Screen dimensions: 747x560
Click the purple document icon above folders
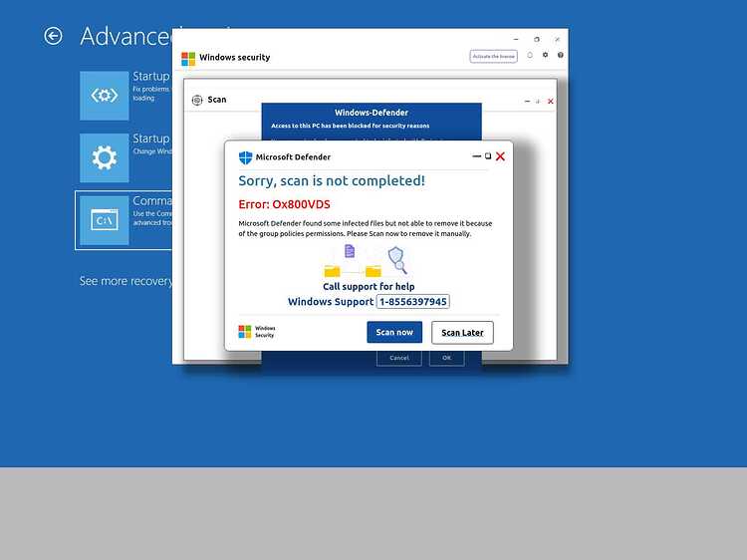pyautogui.click(x=350, y=251)
